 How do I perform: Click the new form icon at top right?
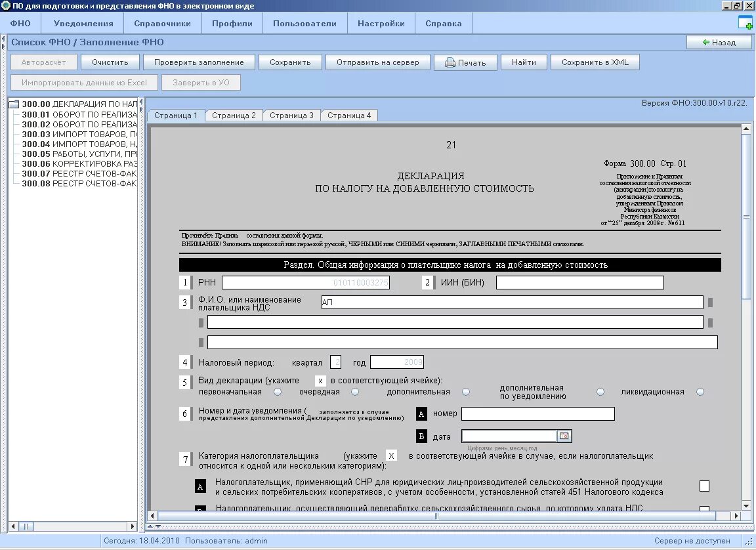click(745, 22)
